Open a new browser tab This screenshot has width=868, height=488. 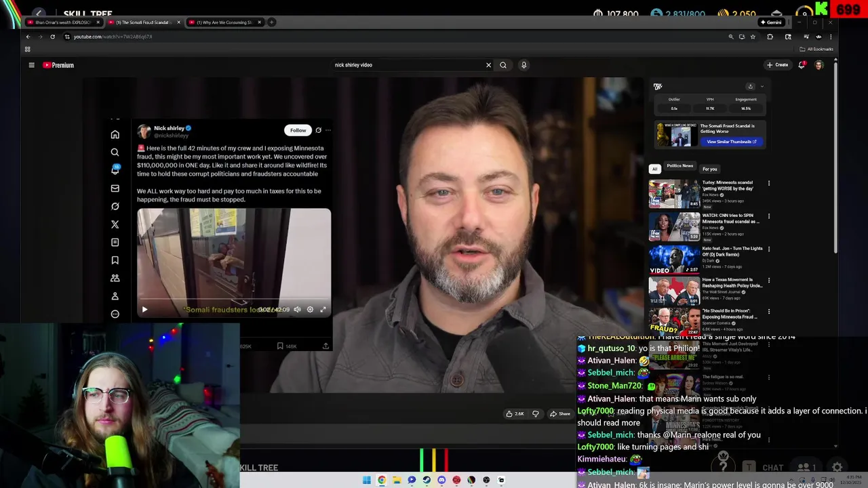click(271, 22)
